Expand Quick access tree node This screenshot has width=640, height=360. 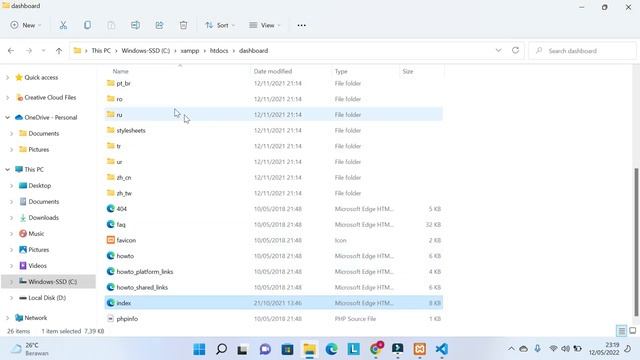click(7, 78)
